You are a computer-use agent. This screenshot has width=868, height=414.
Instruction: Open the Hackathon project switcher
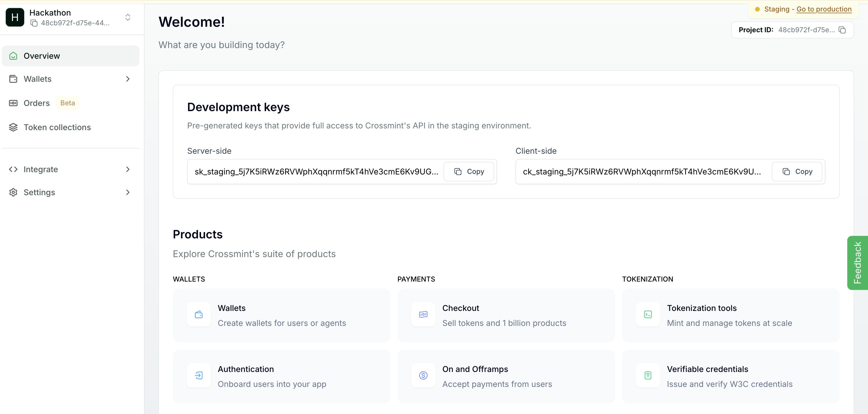pyautogui.click(x=128, y=17)
